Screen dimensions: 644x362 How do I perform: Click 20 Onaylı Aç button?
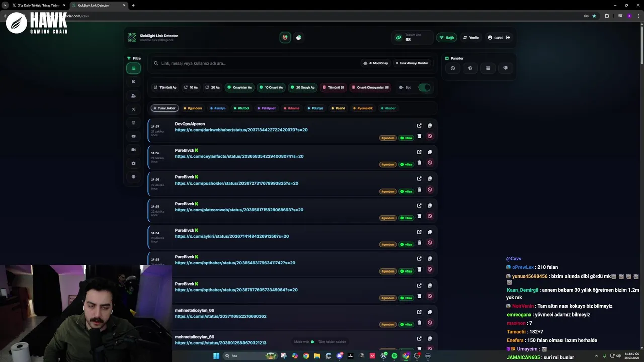pos(302,87)
